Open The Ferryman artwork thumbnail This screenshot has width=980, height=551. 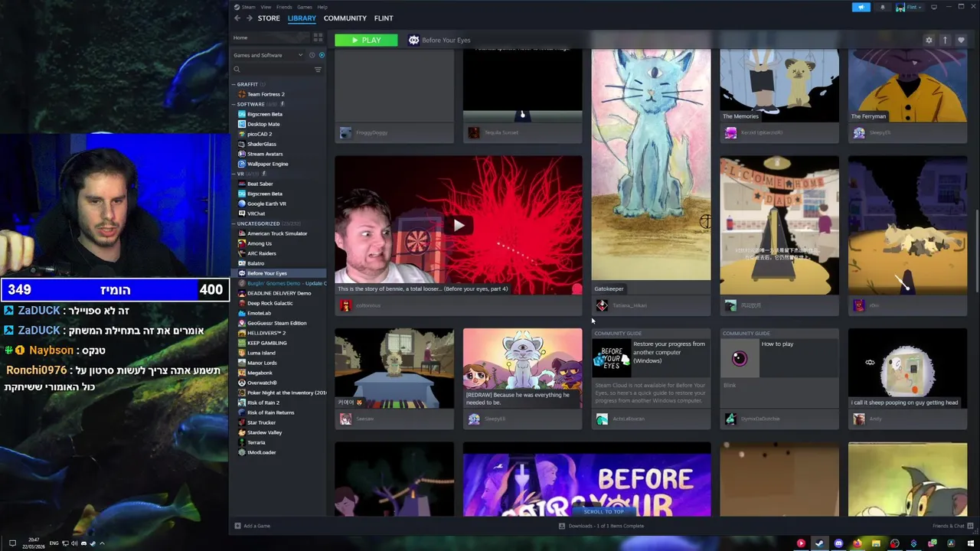(907, 85)
